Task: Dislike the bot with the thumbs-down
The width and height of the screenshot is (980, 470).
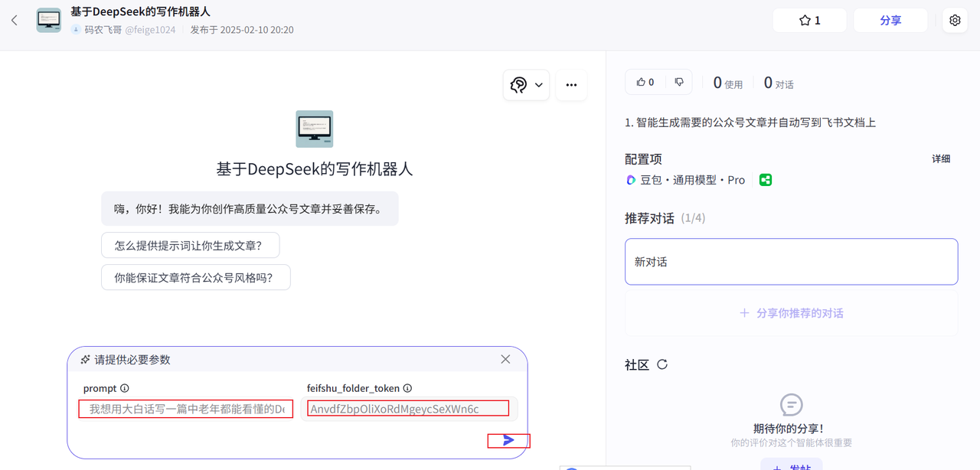Action: [679, 82]
